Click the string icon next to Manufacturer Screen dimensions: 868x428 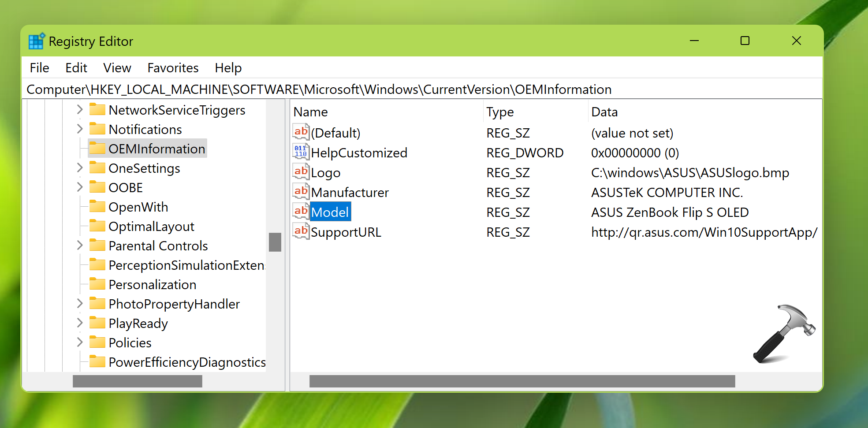[301, 192]
